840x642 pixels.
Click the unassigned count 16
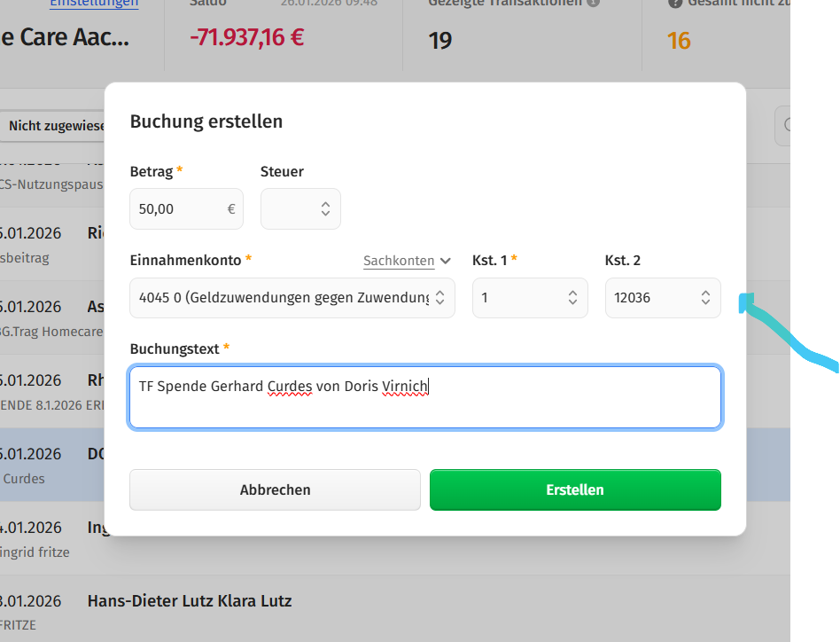click(679, 41)
